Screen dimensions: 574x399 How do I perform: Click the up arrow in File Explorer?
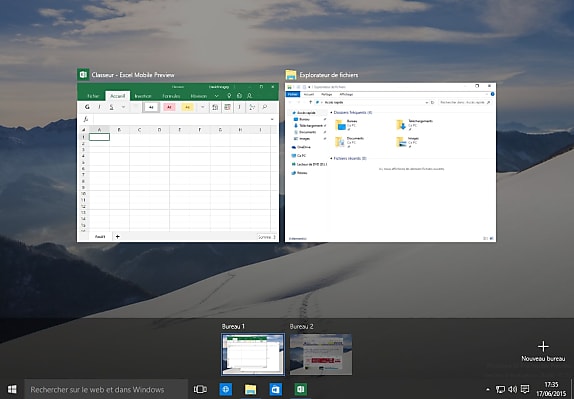click(x=310, y=102)
